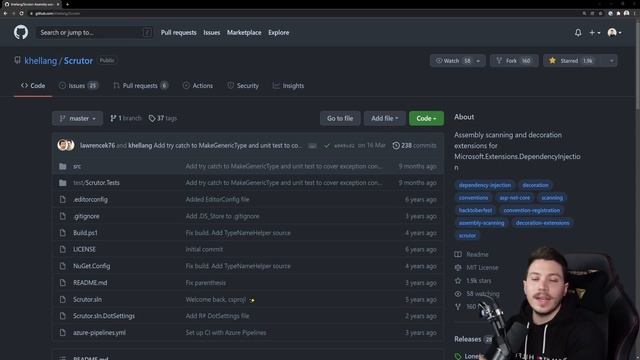This screenshot has height=360, width=640.
Task: Open the Added EditorConfig file commit message
Action: pyautogui.click(x=217, y=200)
